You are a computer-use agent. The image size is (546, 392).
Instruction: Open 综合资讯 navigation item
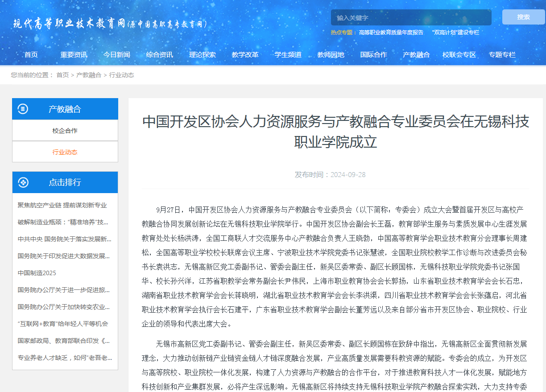(x=160, y=55)
